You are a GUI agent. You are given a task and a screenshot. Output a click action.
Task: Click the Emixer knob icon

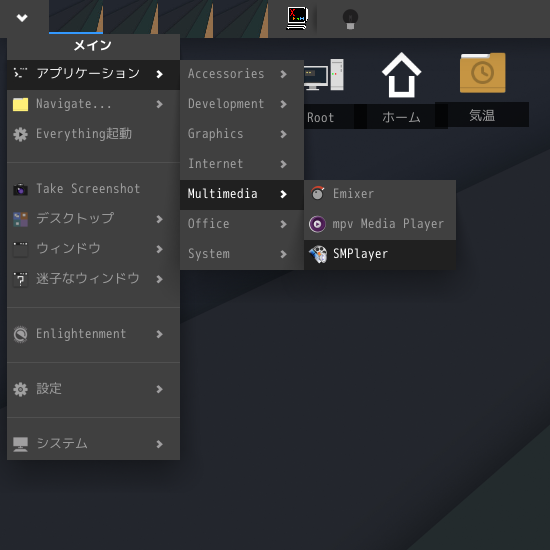(x=317, y=193)
